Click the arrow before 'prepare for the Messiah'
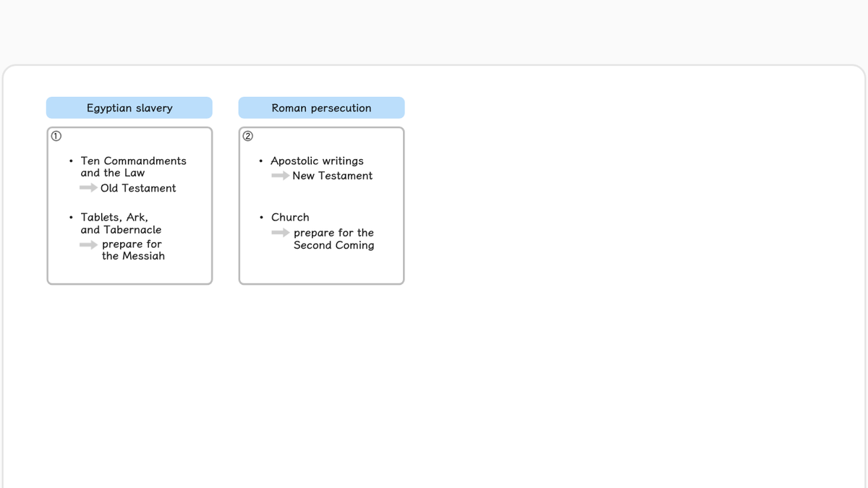The image size is (868, 488). pyautogui.click(x=88, y=244)
